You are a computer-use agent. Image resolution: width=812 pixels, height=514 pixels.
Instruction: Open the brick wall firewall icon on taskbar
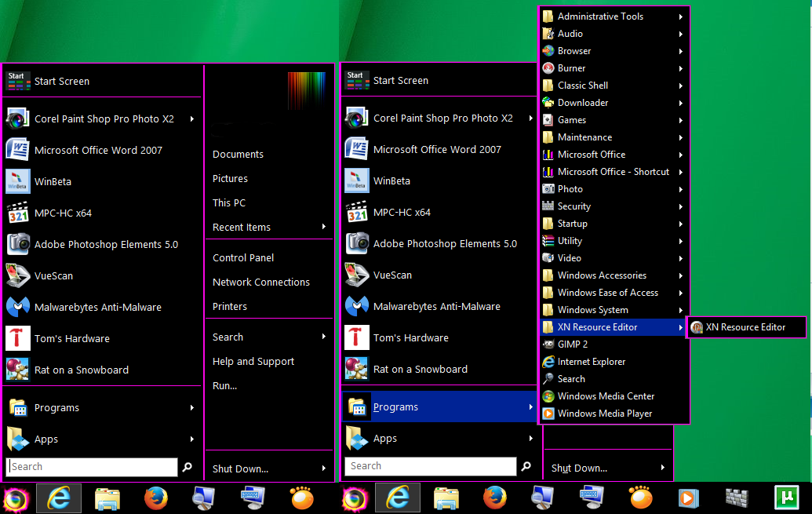(737, 498)
